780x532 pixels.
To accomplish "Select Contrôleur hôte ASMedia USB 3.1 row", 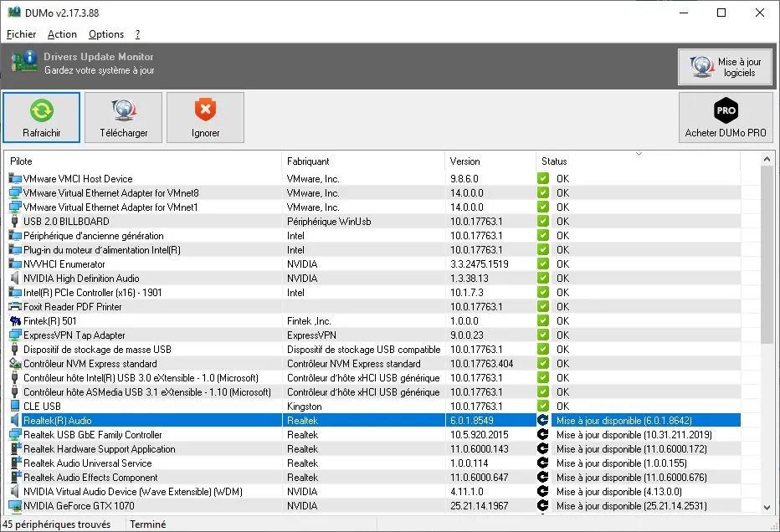I will [x=372, y=392].
